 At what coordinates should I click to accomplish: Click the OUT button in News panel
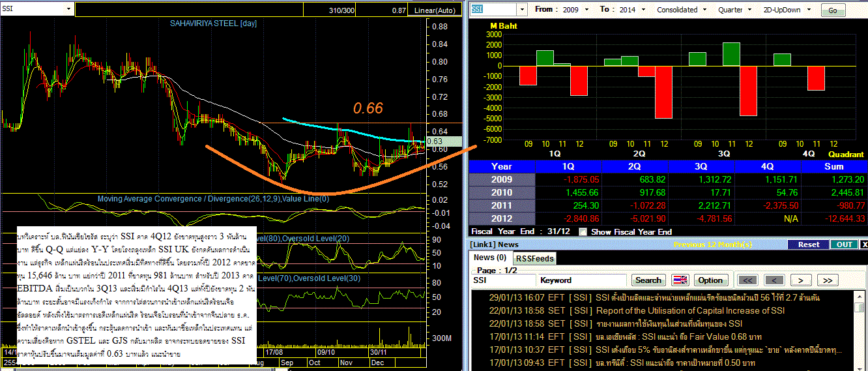(844, 245)
